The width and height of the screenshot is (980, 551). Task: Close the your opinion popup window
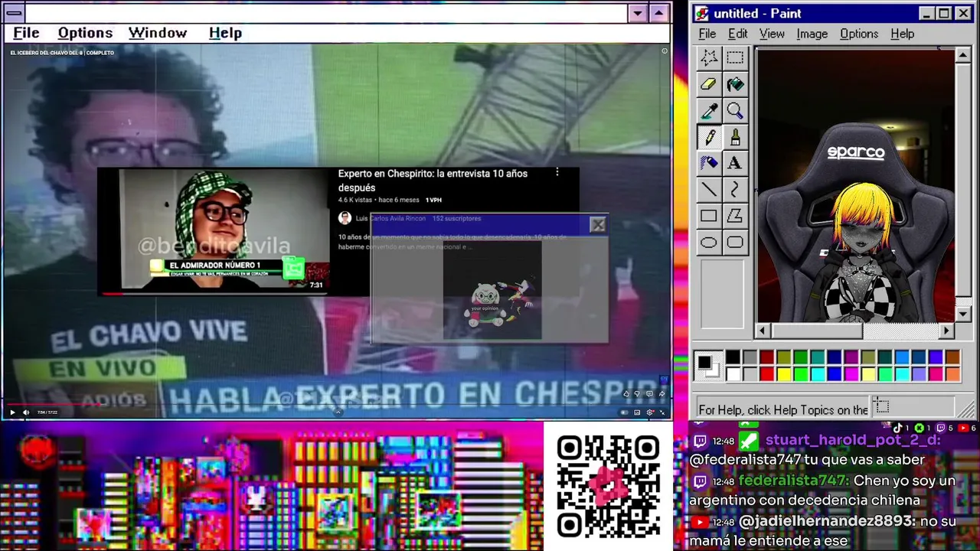[598, 225]
